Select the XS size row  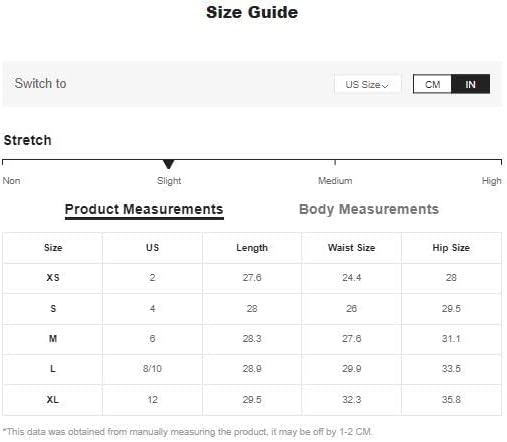point(252,278)
